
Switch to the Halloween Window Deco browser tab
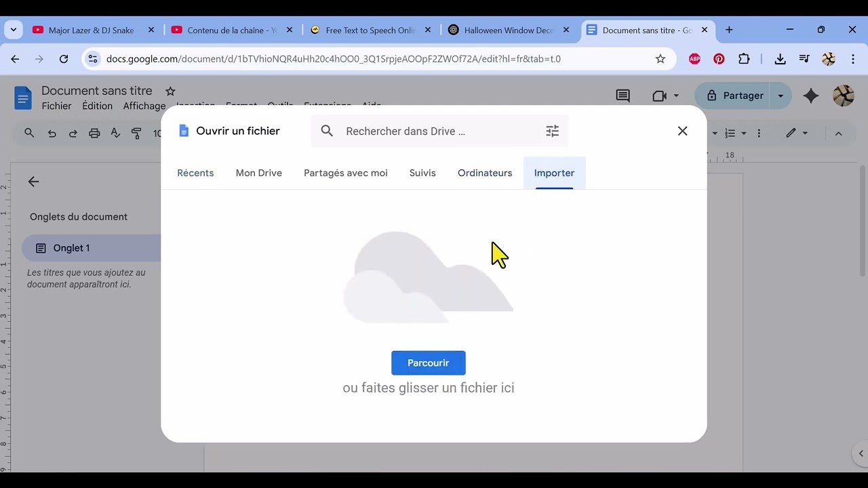[x=509, y=30]
